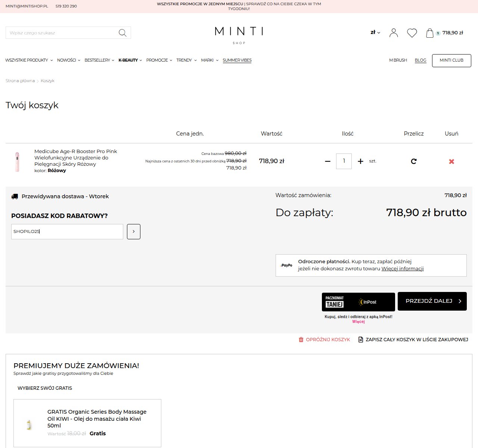Remove product with red X icon
This screenshot has height=448, width=478.
point(451,161)
